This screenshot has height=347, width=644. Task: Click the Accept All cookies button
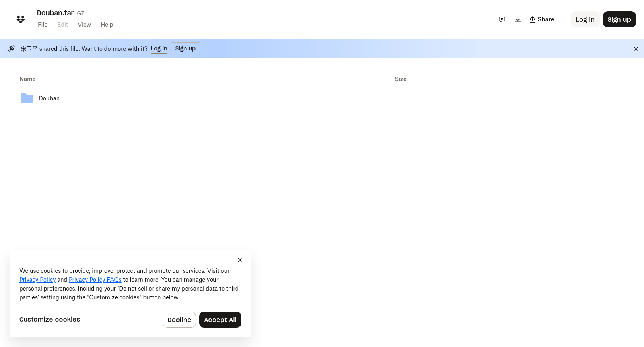(220, 320)
